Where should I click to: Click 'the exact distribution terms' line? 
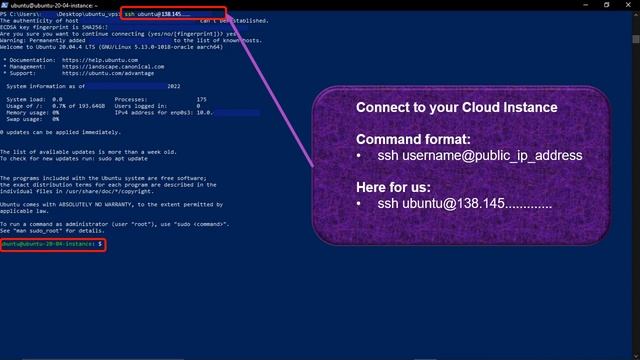pos(108,184)
